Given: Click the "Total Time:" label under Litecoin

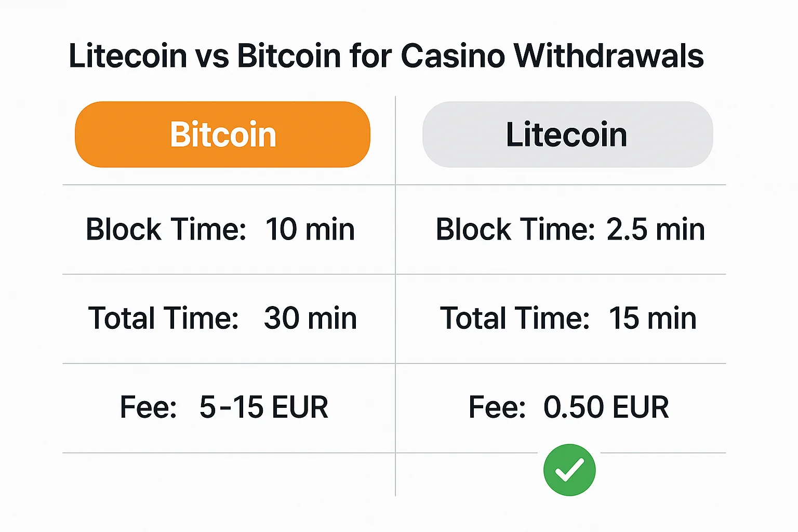Looking at the screenshot, I should pyautogui.click(x=515, y=318).
